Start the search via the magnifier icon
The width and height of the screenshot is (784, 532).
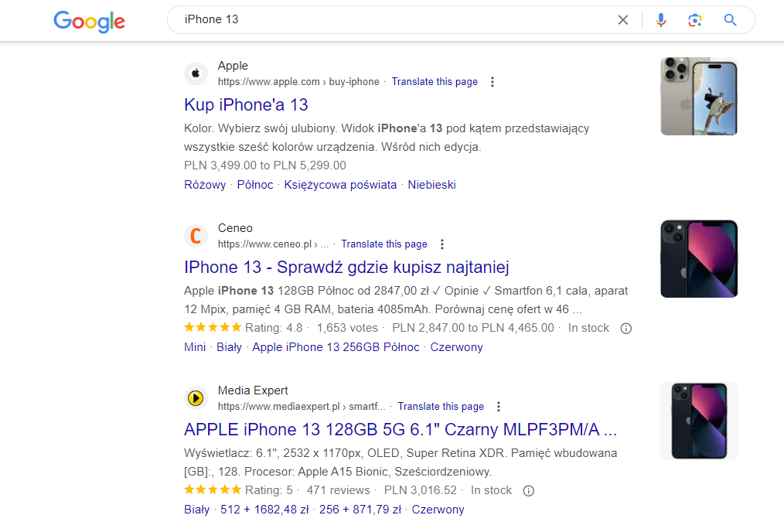point(730,19)
